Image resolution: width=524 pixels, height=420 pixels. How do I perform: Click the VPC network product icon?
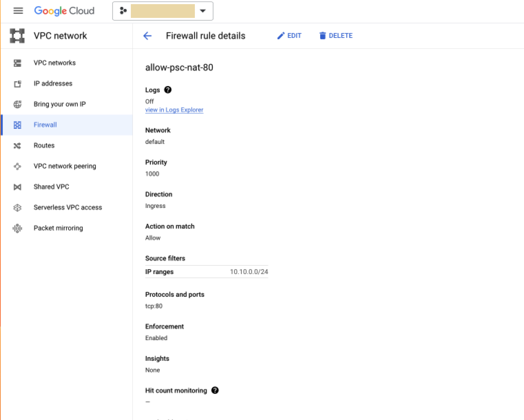pyautogui.click(x=17, y=36)
